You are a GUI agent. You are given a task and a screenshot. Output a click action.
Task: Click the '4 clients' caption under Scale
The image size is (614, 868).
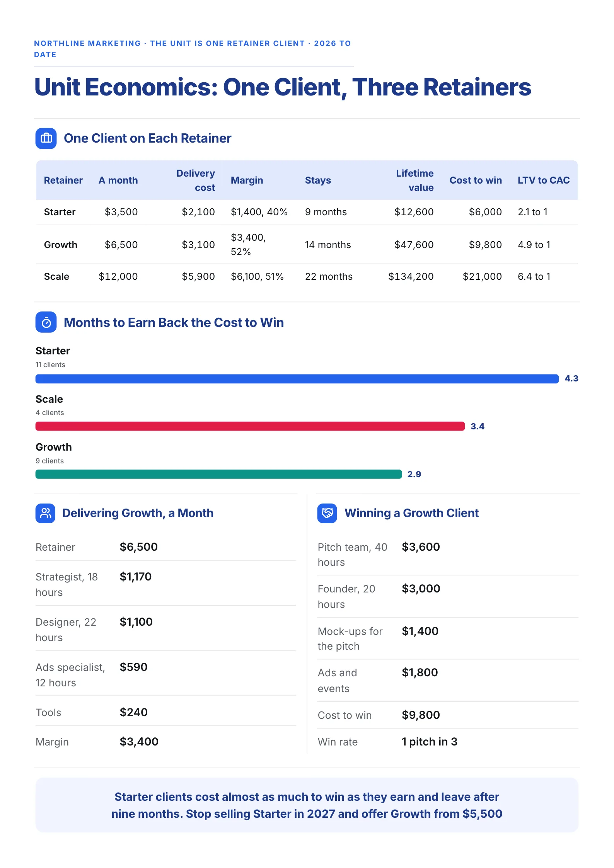pos(50,413)
